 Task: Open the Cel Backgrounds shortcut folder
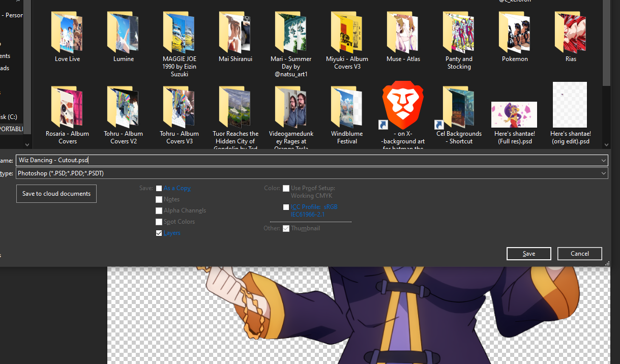(x=459, y=107)
